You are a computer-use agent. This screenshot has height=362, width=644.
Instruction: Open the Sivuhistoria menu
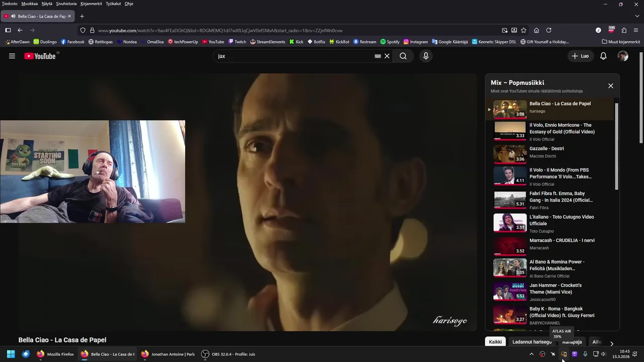coord(66,4)
